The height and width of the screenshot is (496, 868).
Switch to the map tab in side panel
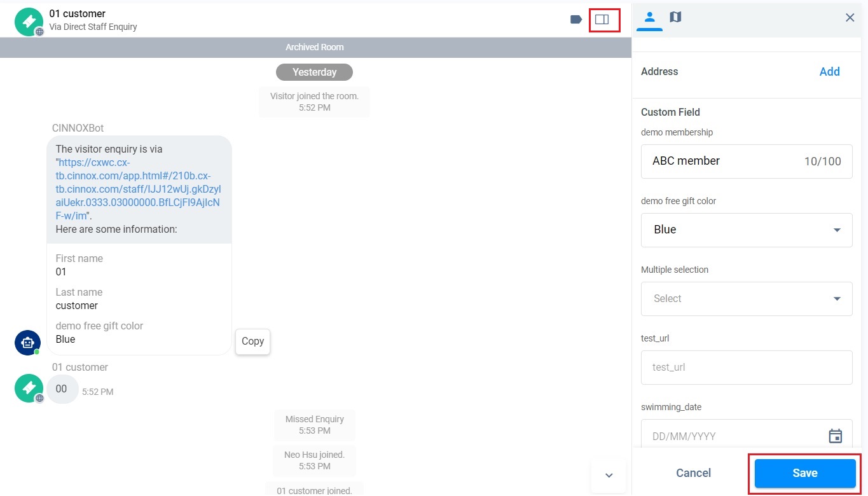click(x=675, y=17)
